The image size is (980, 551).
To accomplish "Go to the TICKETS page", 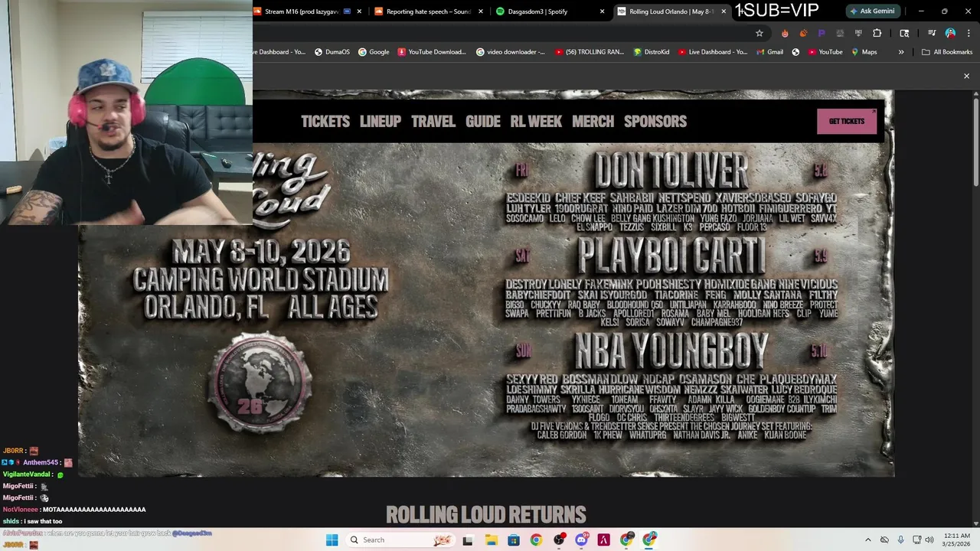I will [x=325, y=121].
